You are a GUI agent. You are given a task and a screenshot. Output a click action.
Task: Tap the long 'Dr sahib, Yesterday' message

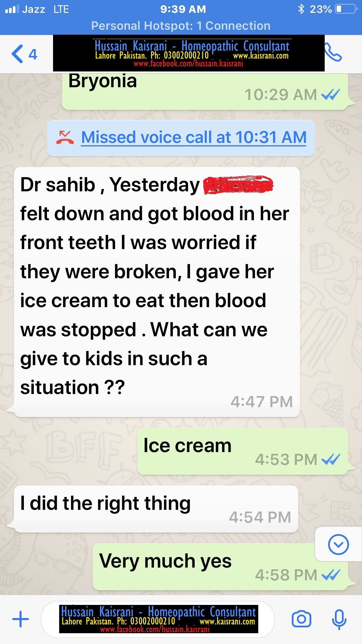click(157, 292)
